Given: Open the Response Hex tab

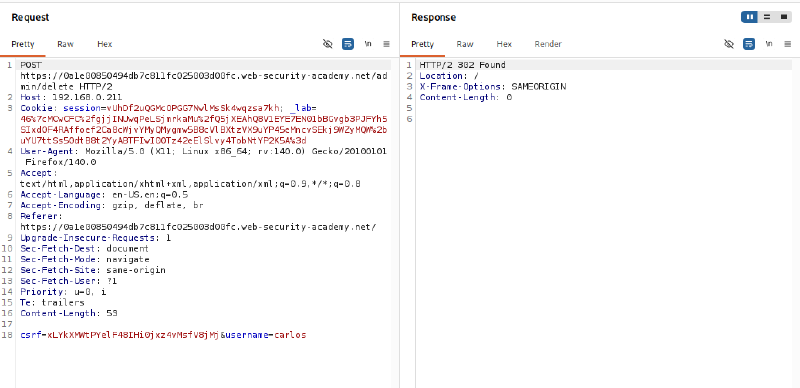Looking at the screenshot, I should click(504, 44).
